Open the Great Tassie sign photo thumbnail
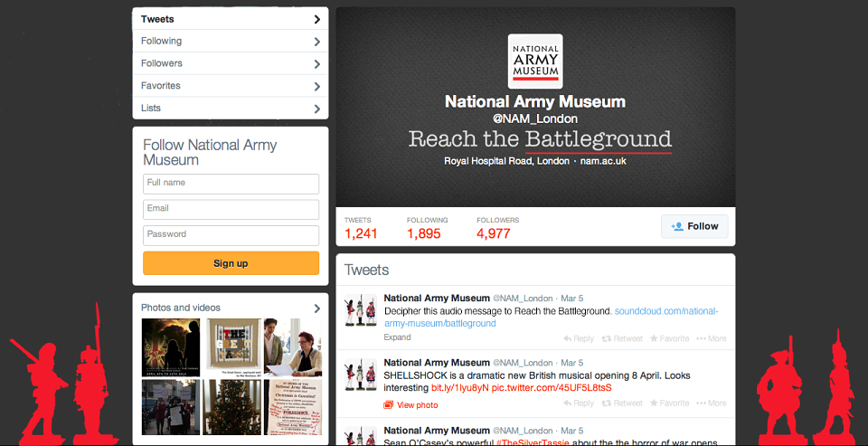The width and height of the screenshot is (868, 446). tap(233, 347)
